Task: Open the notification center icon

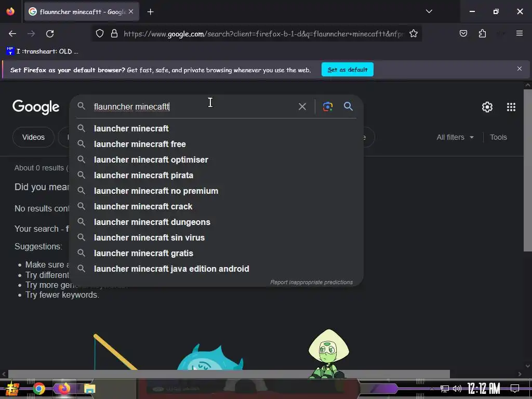Action: (515, 389)
